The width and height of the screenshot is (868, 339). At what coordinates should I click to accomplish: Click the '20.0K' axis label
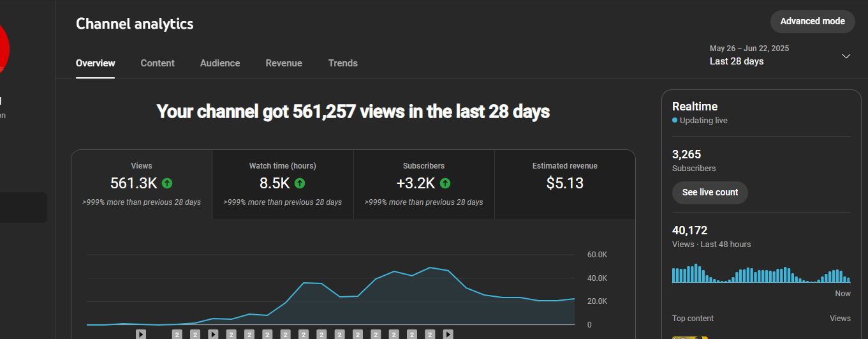pyautogui.click(x=597, y=301)
